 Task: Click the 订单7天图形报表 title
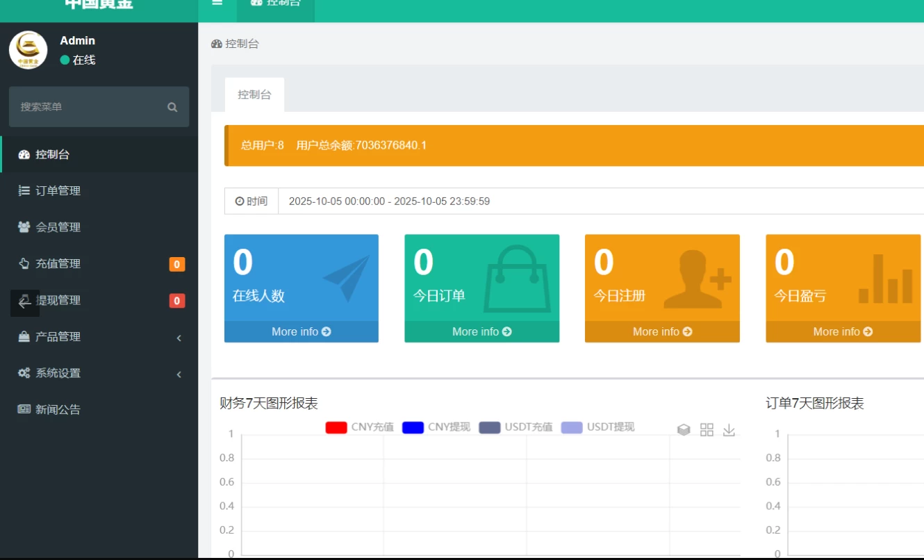815,404
